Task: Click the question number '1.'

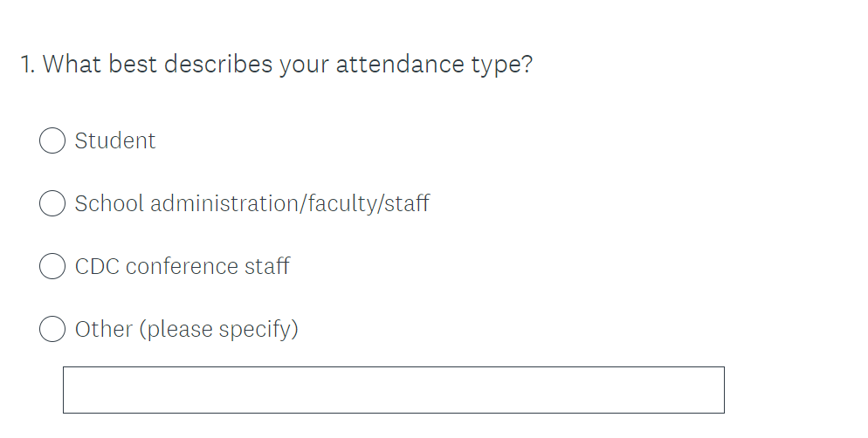Action: [x=29, y=65]
